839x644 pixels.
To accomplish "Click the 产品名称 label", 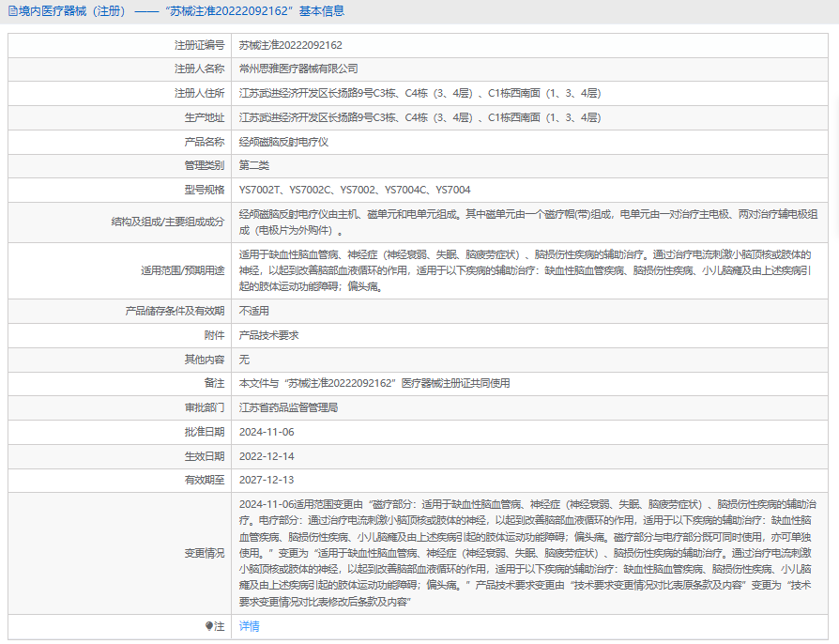I will click(205, 142).
